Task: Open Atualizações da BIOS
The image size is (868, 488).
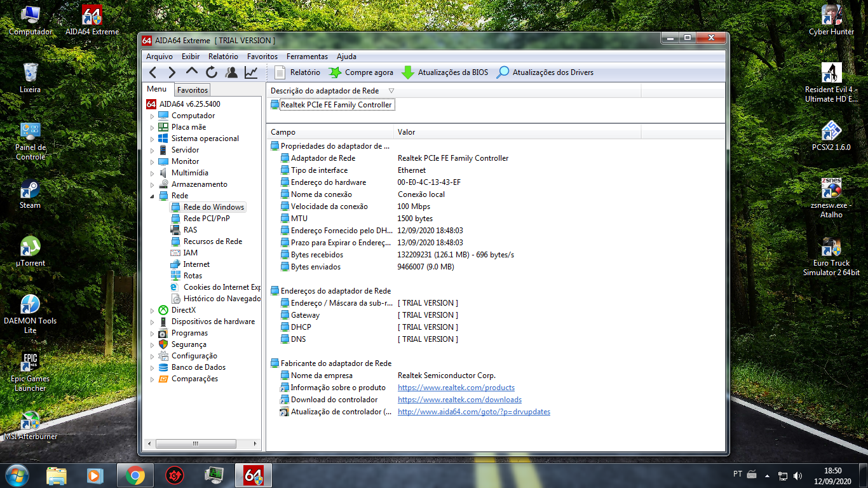Action: (445, 72)
